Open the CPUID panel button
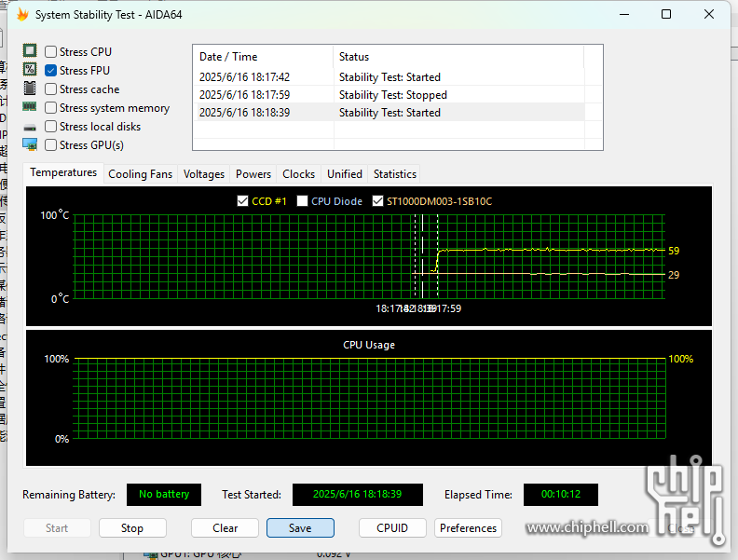Image resolution: width=738 pixels, height=560 pixels. [392, 528]
